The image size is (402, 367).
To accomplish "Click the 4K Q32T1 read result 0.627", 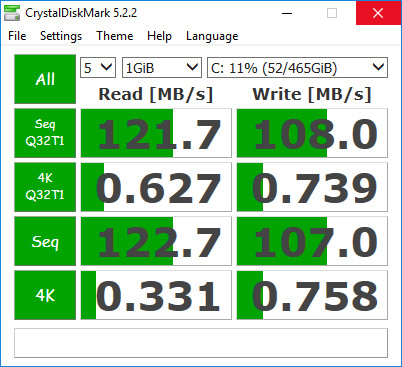I will 156,187.
